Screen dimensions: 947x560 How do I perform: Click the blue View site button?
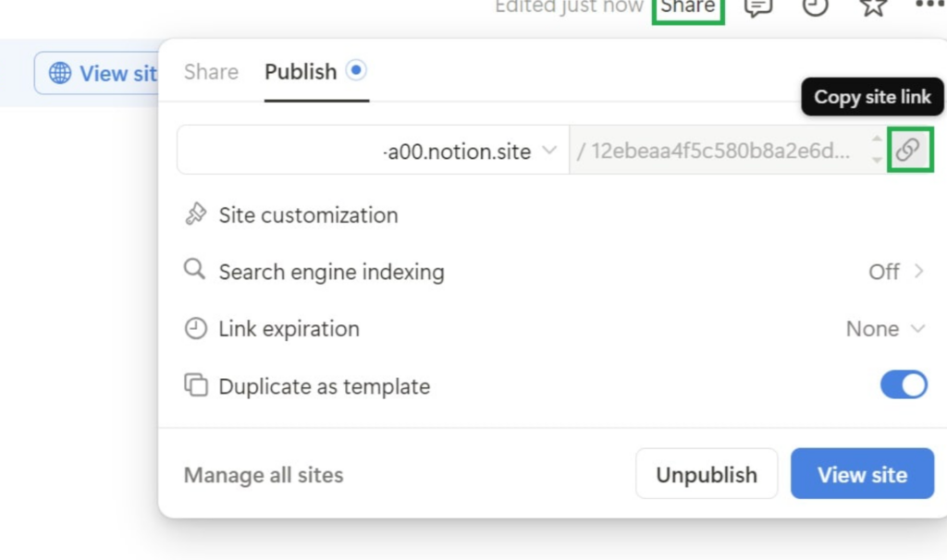click(862, 474)
